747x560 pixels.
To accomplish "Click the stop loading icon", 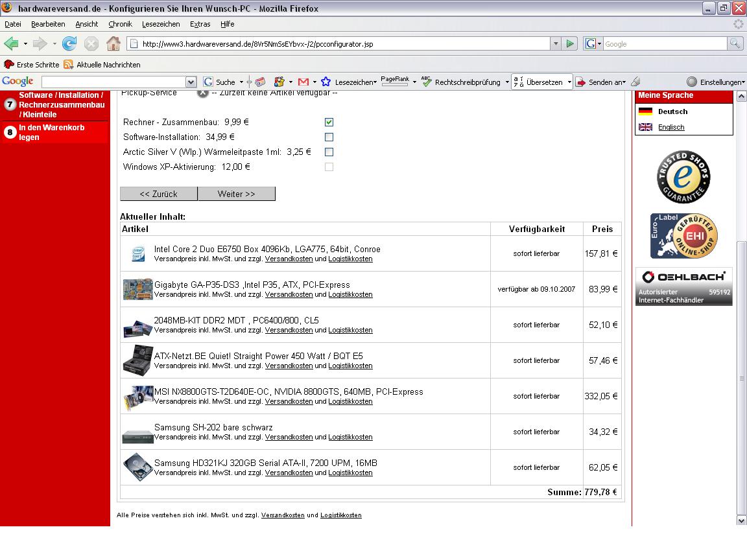I will tap(91, 44).
